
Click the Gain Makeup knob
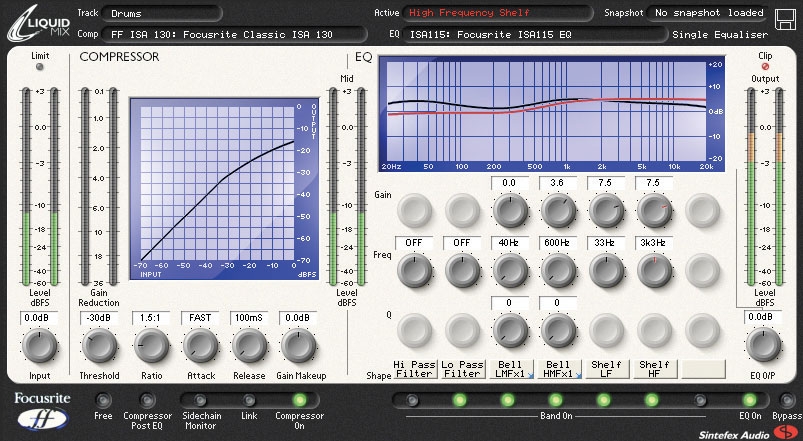298,345
